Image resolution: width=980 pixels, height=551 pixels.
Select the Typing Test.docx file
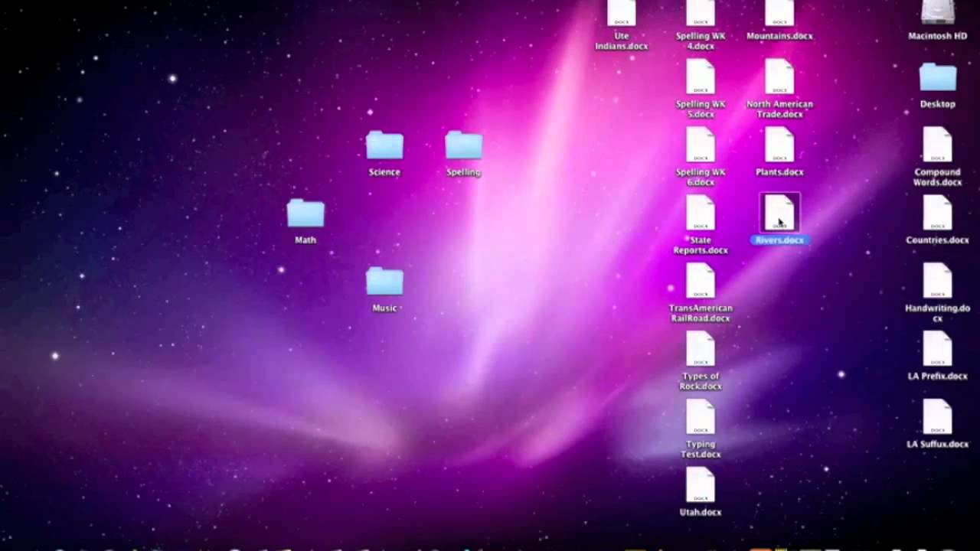tap(701, 418)
